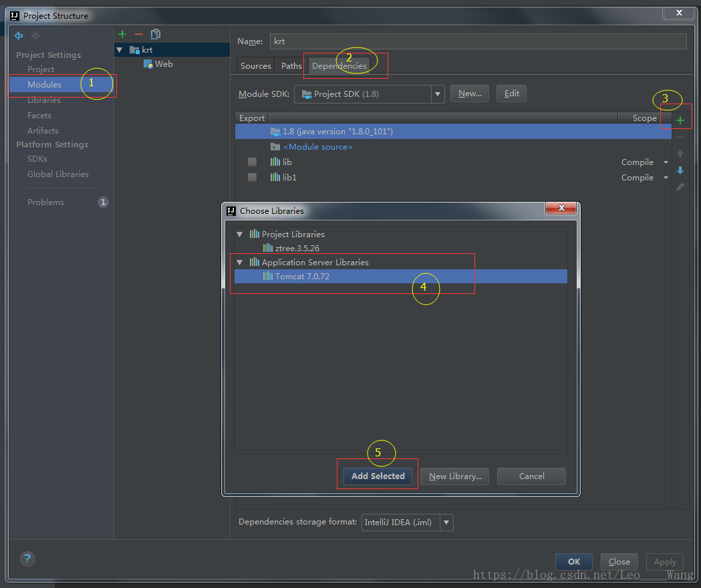Cancel the Choose Libraries dialog
Image resolution: width=701 pixels, height=588 pixels.
[531, 476]
